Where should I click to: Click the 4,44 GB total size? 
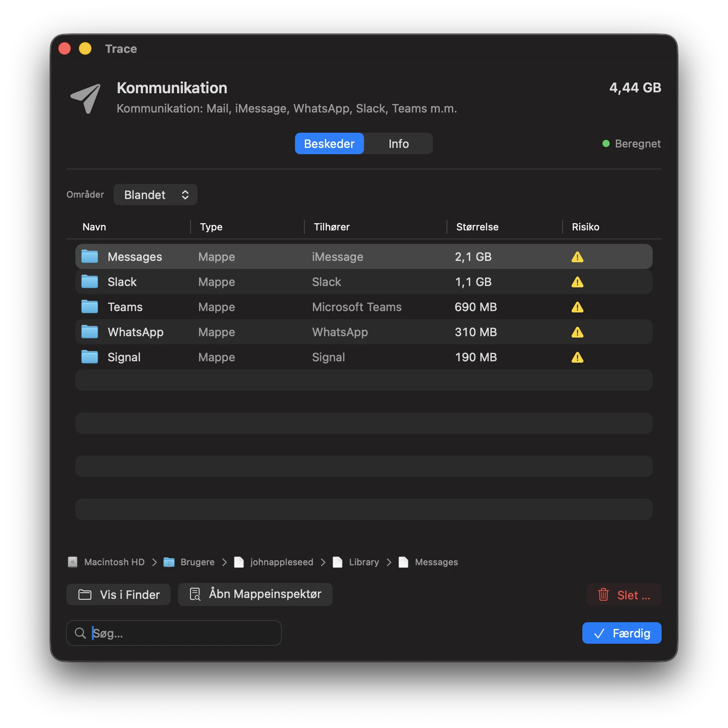tap(635, 88)
